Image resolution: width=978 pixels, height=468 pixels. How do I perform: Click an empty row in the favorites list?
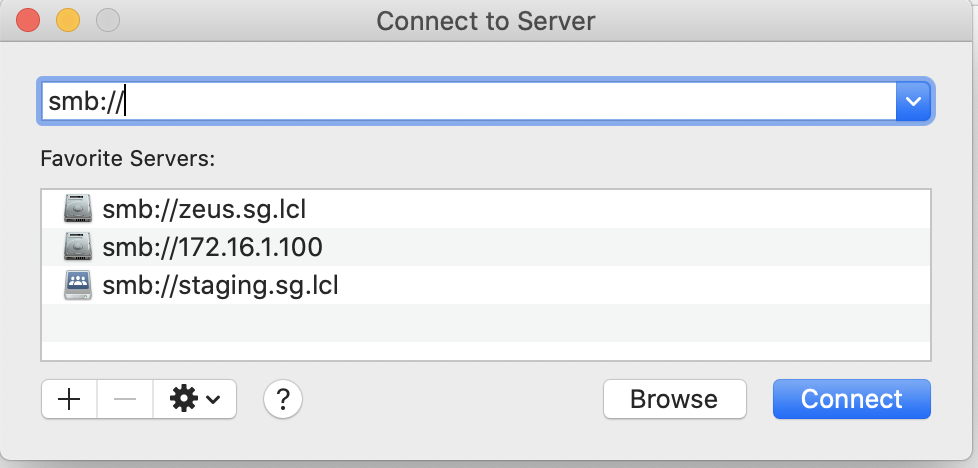486,322
